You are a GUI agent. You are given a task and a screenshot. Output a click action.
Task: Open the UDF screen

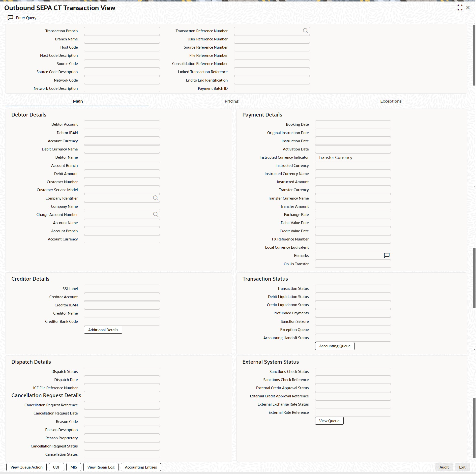57,467
